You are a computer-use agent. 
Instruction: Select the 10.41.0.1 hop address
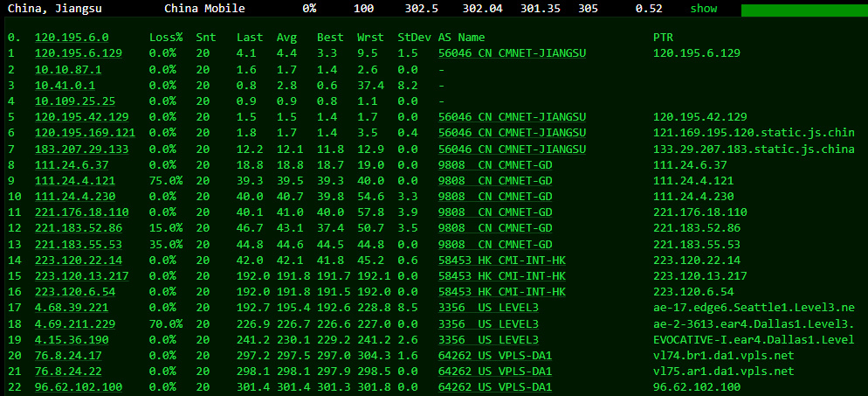[x=65, y=86]
